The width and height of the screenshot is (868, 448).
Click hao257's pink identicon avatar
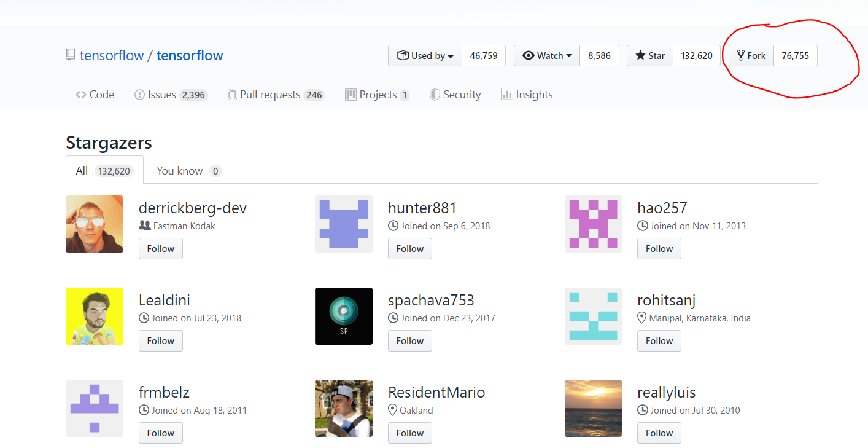tap(593, 224)
